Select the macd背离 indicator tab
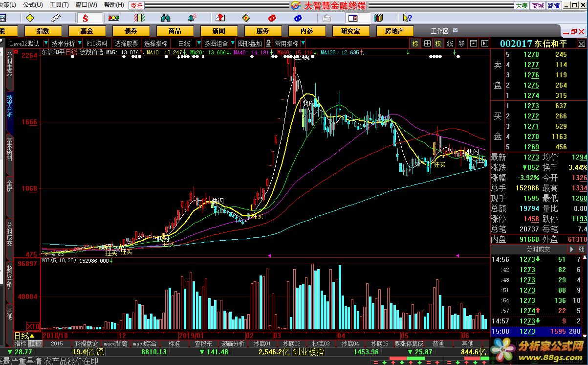Screen dimensions: 588x365 coord(115,344)
